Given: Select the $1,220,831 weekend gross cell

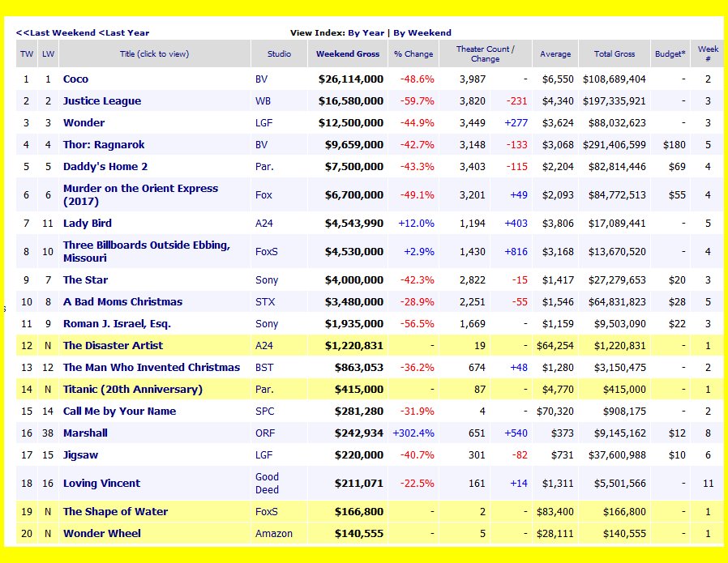Looking at the screenshot, I should pyautogui.click(x=354, y=346).
